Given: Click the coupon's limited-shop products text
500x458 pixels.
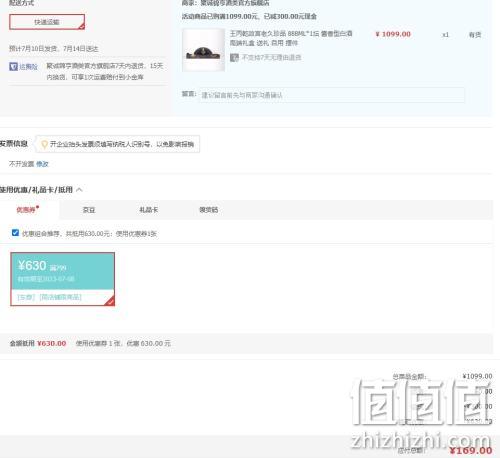Looking at the screenshot, I should [x=60, y=297].
